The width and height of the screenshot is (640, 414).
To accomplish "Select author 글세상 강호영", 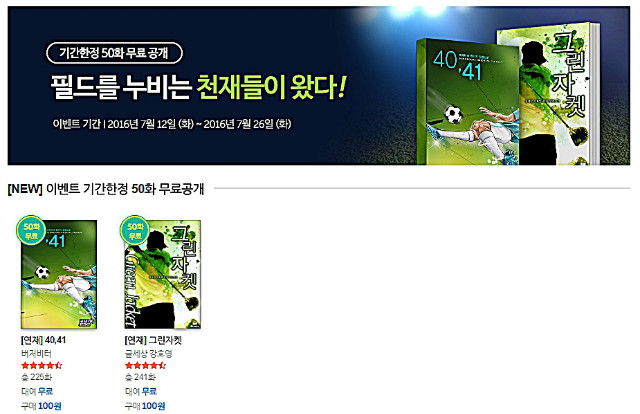I will click(148, 353).
